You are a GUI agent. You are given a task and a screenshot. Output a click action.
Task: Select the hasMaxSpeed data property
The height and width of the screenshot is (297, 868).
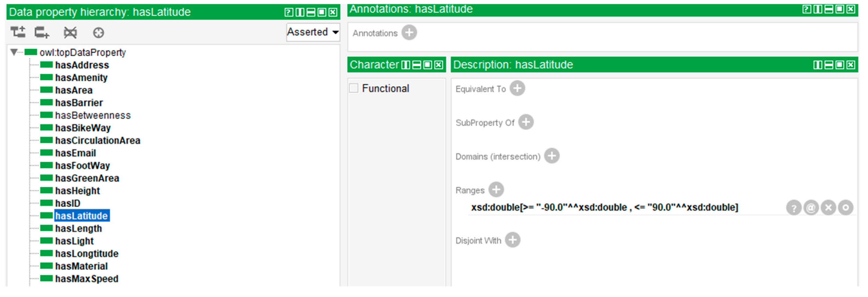pyautogui.click(x=87, y=279)
